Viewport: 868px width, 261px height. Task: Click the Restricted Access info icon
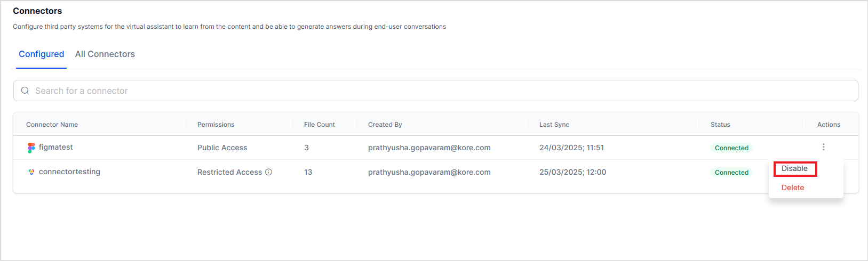click(269, 172)
